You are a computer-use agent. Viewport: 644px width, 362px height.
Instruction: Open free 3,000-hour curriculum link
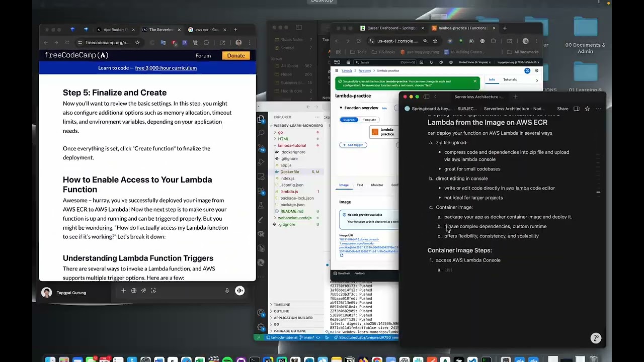pyautogui.click(x=166, y=68)
